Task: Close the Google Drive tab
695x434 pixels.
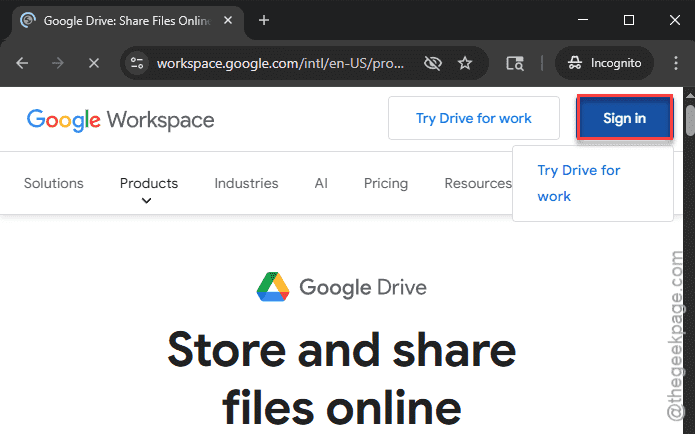Action: point(228,20)
